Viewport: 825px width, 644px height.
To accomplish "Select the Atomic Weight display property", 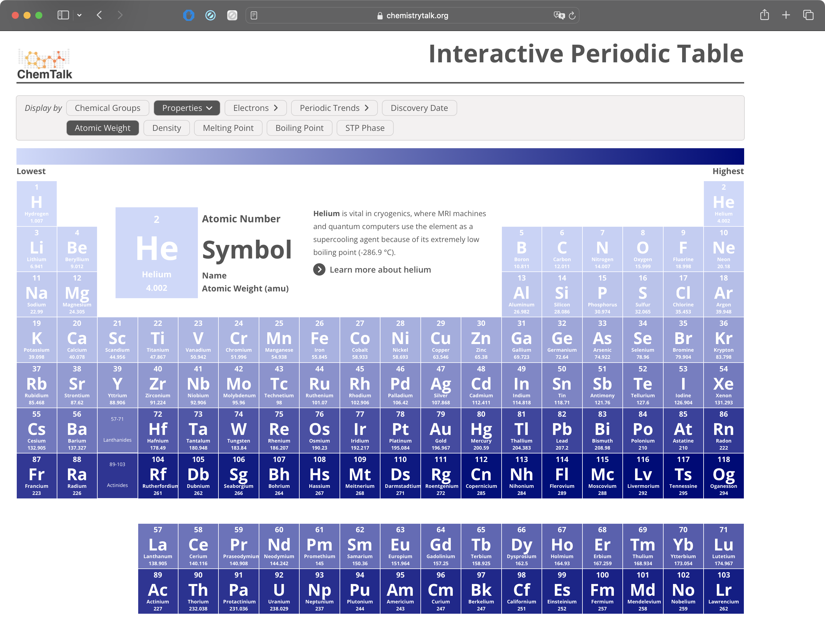I will [103, 127].
